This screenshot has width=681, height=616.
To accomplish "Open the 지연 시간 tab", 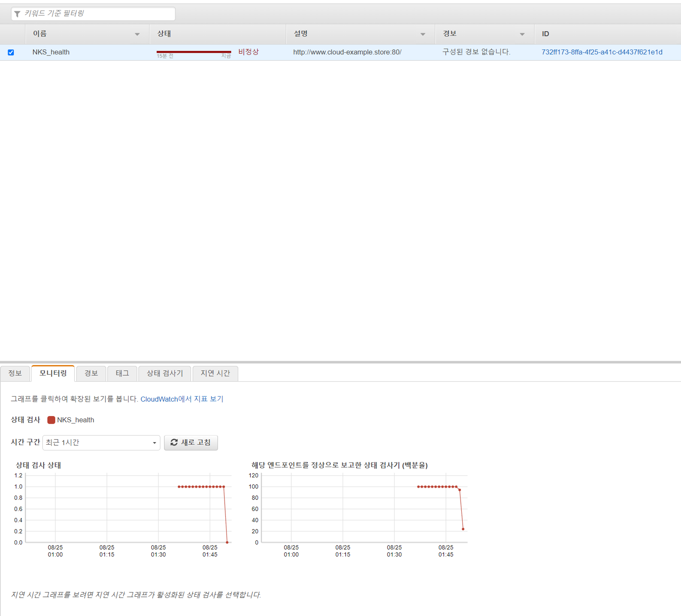I will click(215, 373).
